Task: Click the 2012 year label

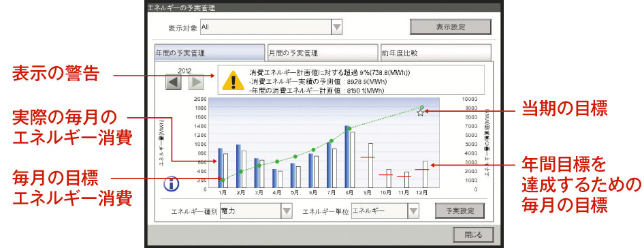Action: [x=184, y=71]
